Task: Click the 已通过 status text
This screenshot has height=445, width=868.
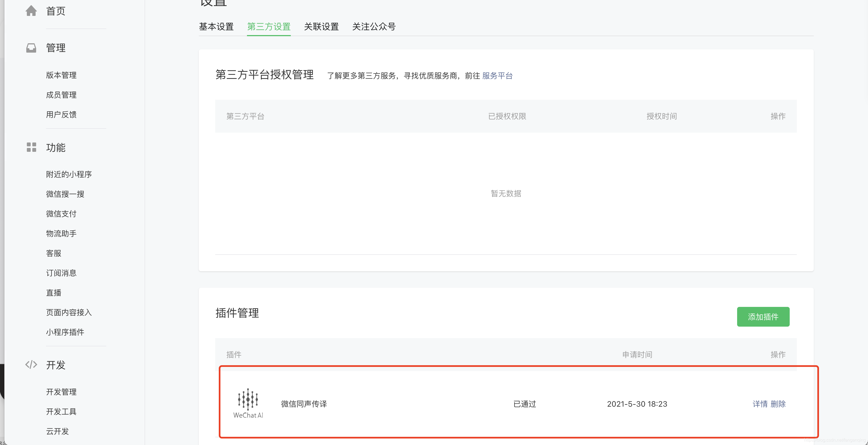Action: click(525, 404)
